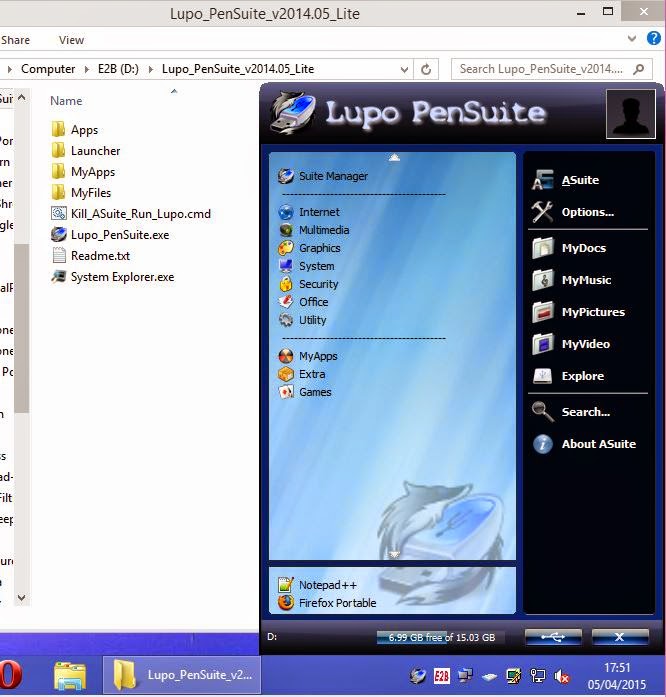Open the Extra category

pos(301,374)
